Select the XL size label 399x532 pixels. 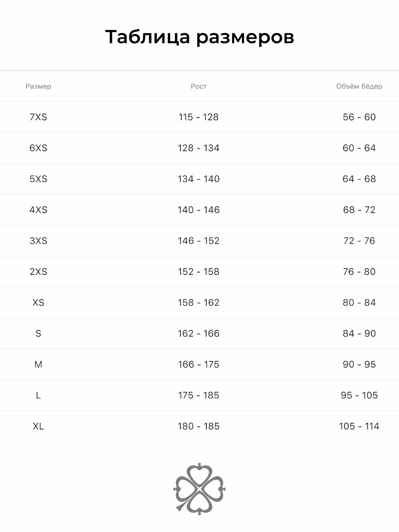[38, 426]
